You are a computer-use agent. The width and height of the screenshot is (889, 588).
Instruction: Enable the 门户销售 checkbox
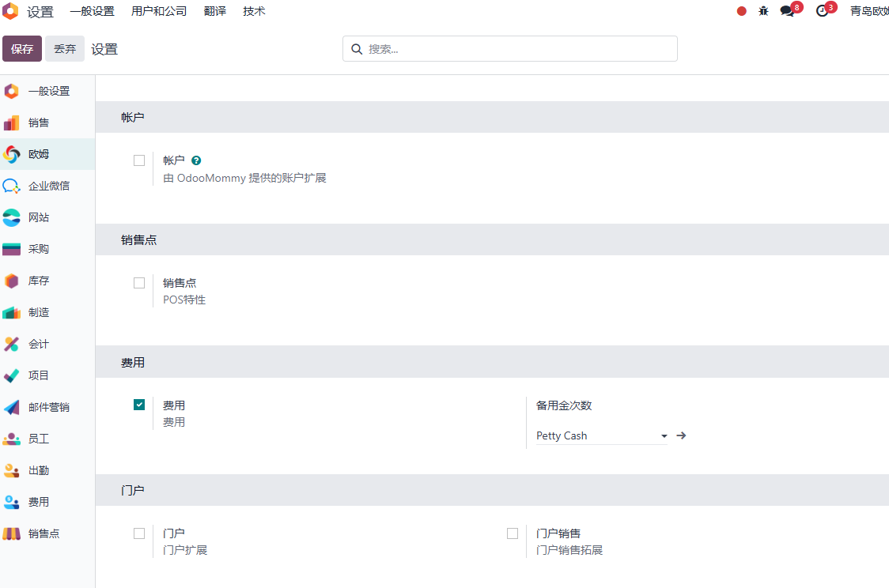coord(513,533)
